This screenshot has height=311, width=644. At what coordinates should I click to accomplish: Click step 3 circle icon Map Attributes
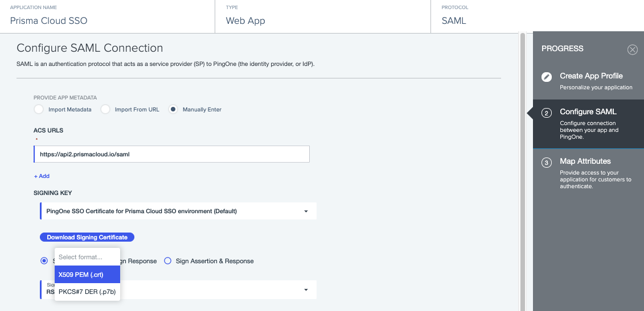pyautogui.click(x=547, y=163)
